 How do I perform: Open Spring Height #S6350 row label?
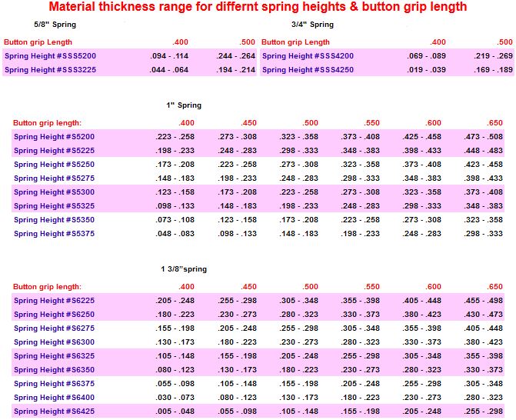(x=54, y=370)
